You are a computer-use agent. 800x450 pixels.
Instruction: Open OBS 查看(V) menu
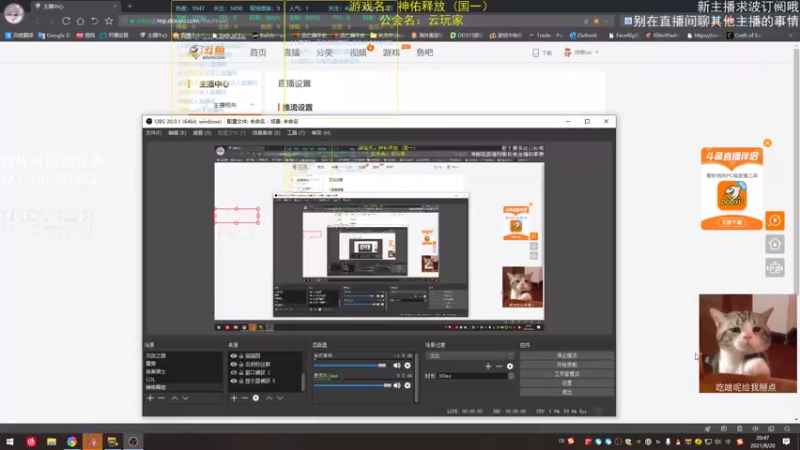click(202, 133)
